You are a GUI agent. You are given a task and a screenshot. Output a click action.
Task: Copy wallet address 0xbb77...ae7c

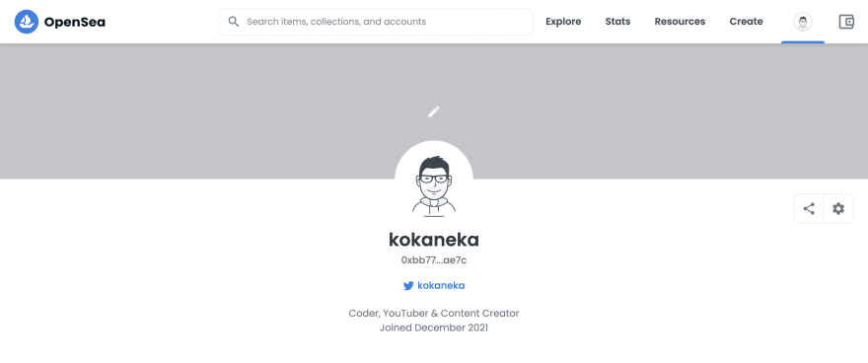point(434,260)
